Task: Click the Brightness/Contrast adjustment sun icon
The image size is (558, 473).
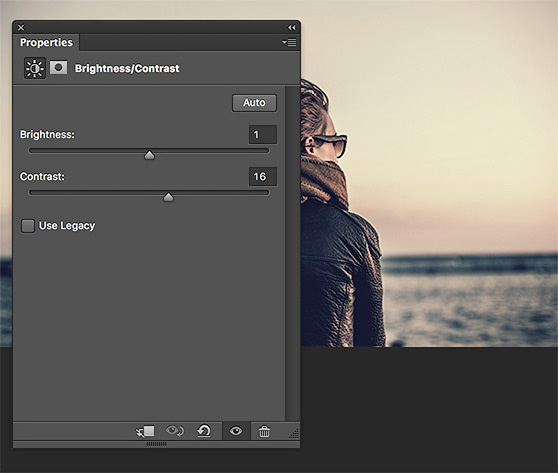Action: pos(35,68)
